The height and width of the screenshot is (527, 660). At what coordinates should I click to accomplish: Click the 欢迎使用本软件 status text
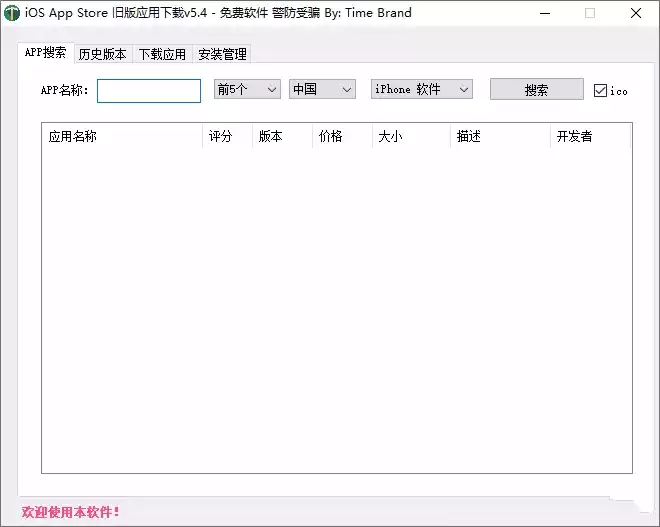71,512
